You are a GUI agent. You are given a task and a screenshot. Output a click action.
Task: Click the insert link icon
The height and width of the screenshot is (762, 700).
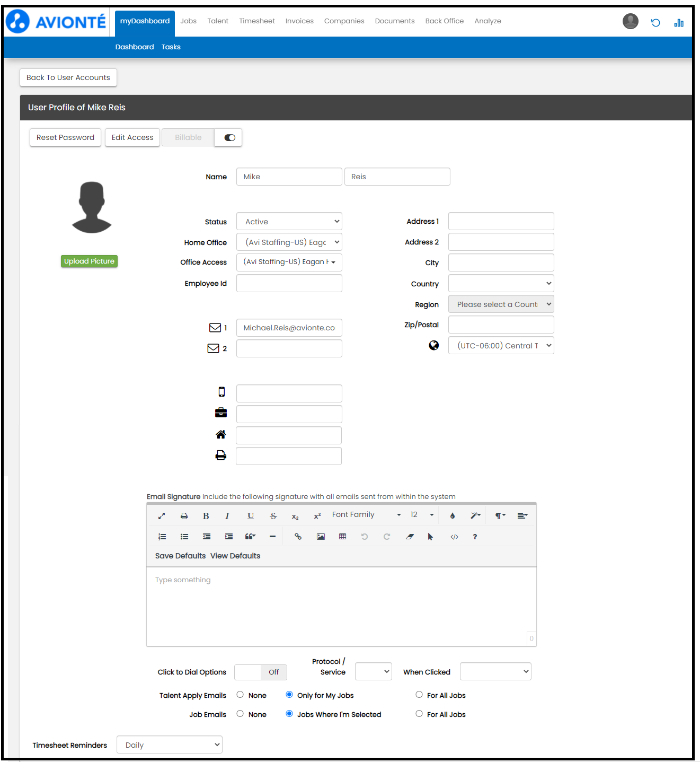click(x=298, y=537)
